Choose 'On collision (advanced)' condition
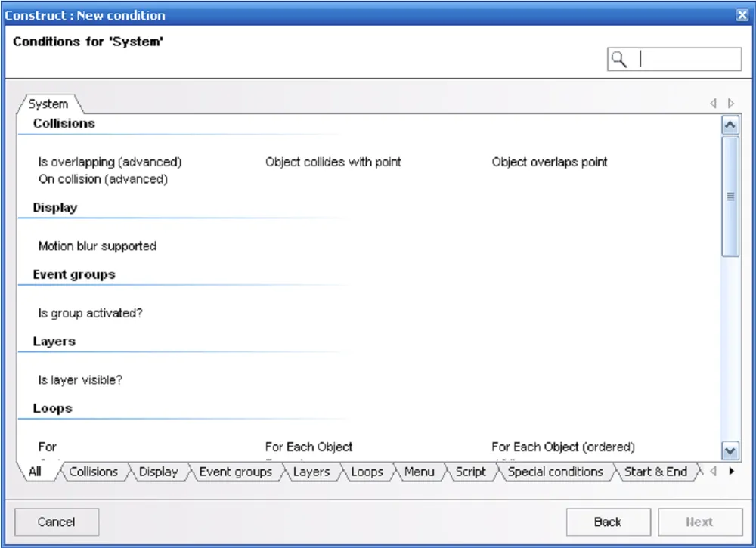Screen dimensions: 756x548 pyautogui.click(x=103, y=179)
